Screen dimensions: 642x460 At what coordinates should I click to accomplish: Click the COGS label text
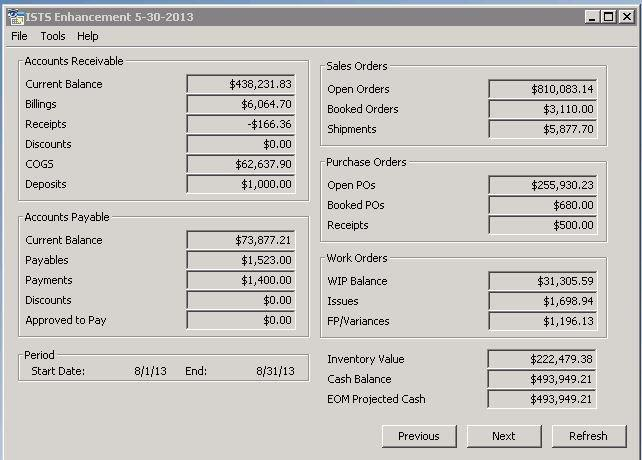[x=39, y=164]
